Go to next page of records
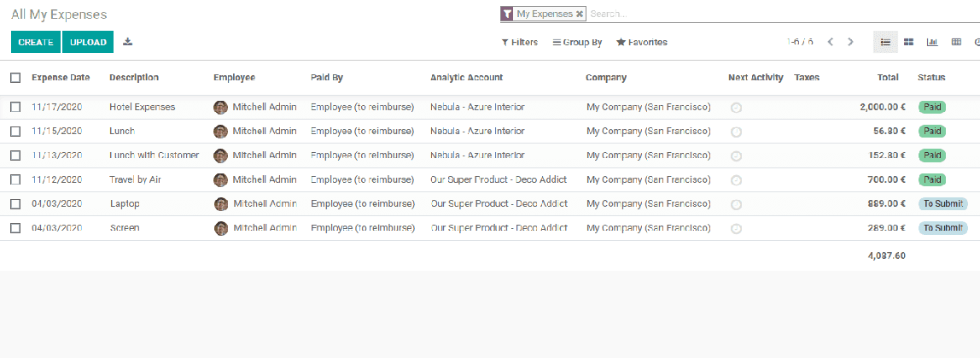This screenshot has height=358, width=980. [850, 42]
